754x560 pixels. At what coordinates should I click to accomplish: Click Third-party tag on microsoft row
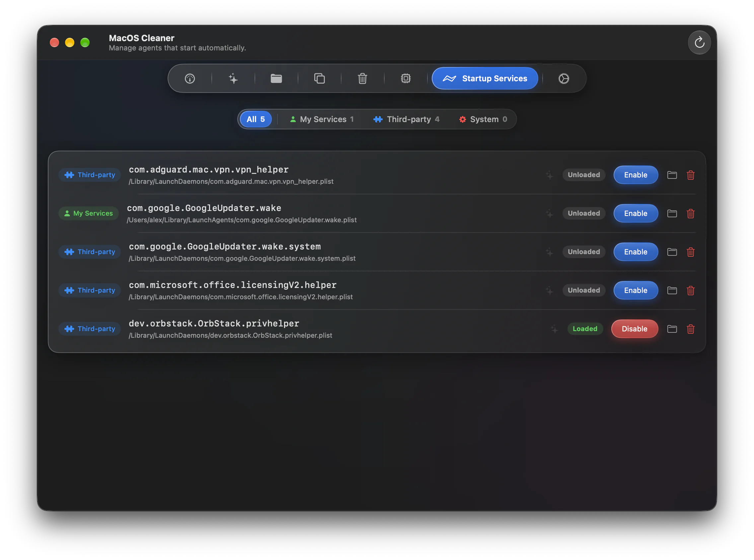(x=90, y=290)
